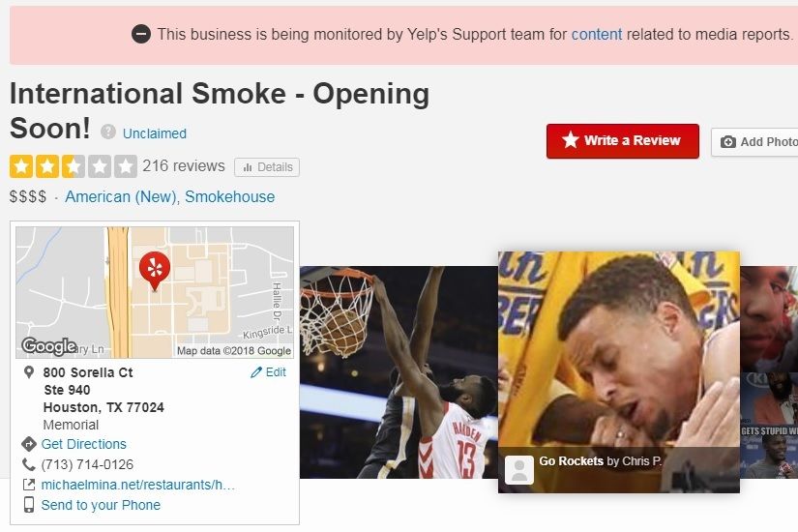The height and width of the screenshot is (532, 798).
Task: Click the mobile phone icon beside Send
Action: (29, 505)
